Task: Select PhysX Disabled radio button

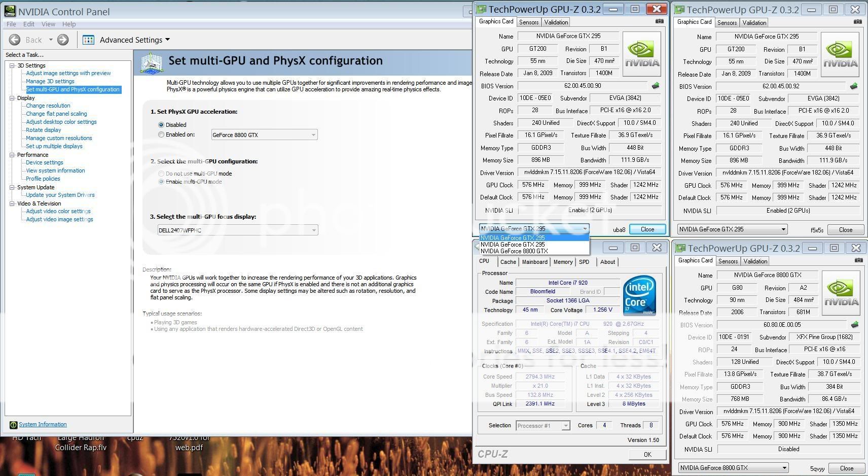Action: [x=161, y=125]
